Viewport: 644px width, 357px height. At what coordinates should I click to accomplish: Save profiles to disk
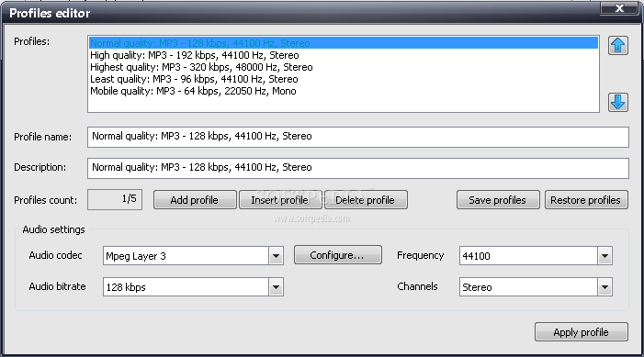[x=498, y=200]
